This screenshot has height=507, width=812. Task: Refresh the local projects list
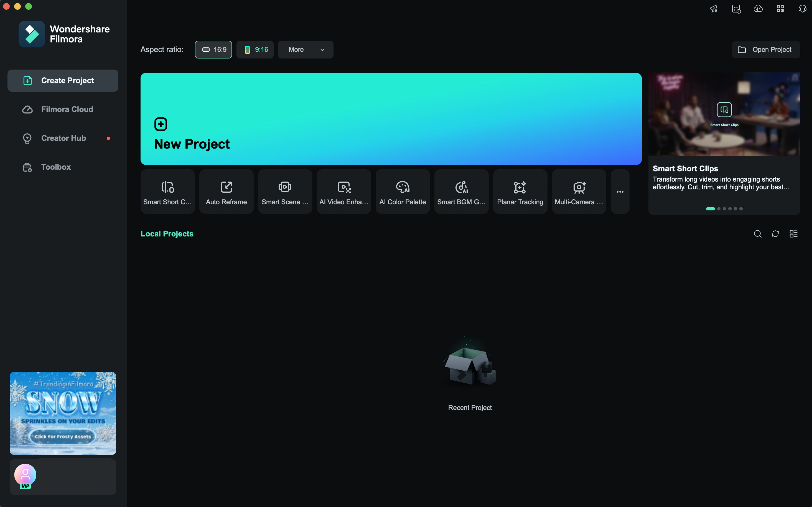(x=775, y=234)
